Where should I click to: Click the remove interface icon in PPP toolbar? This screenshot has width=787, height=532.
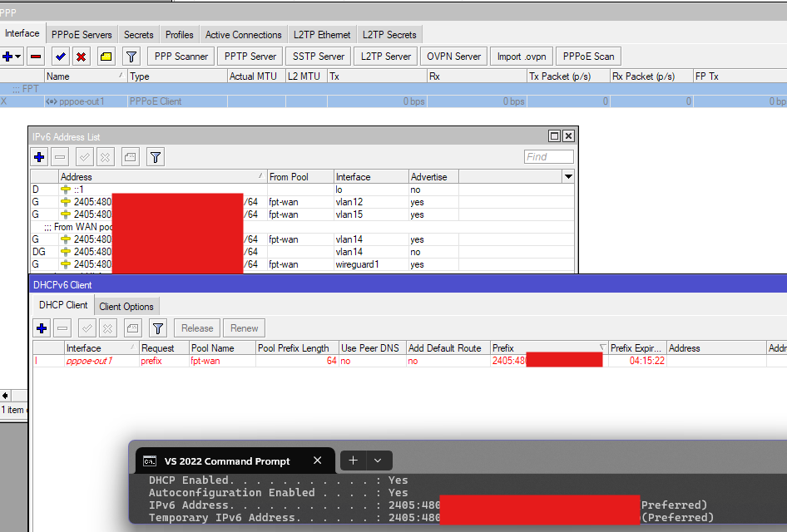(34, 56)
